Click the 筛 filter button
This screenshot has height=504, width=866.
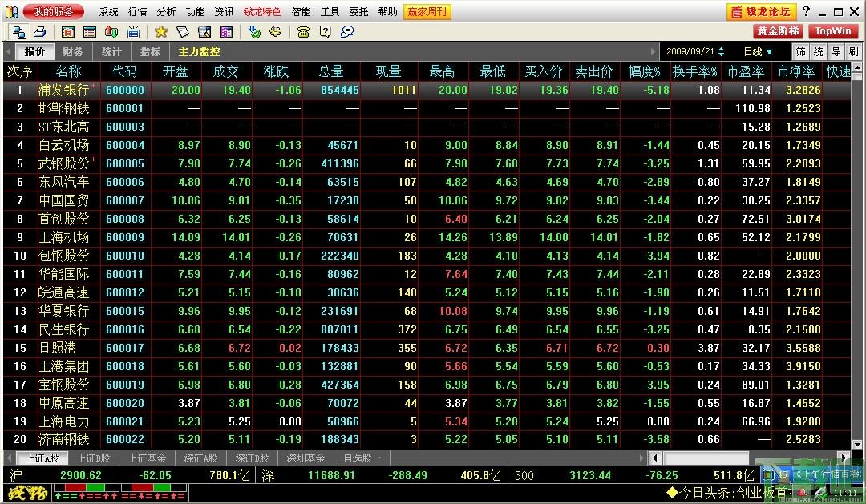pyautogui.click(x=801, y=52)
